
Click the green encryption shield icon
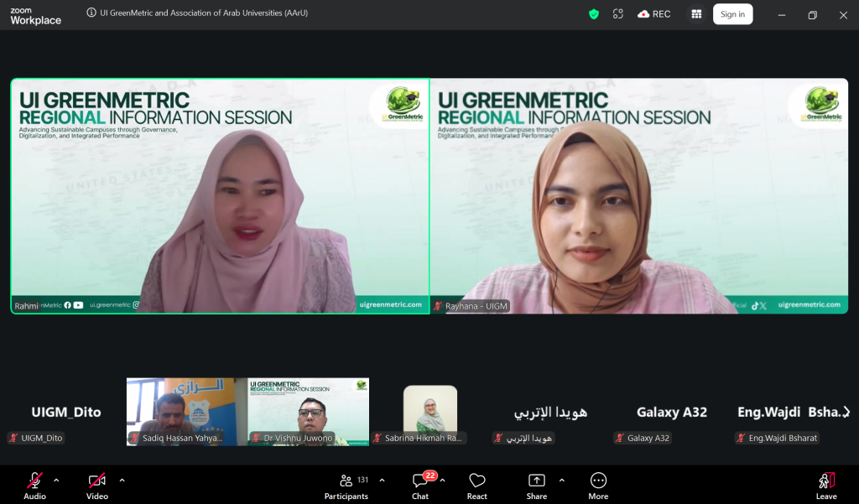[594, 14]
